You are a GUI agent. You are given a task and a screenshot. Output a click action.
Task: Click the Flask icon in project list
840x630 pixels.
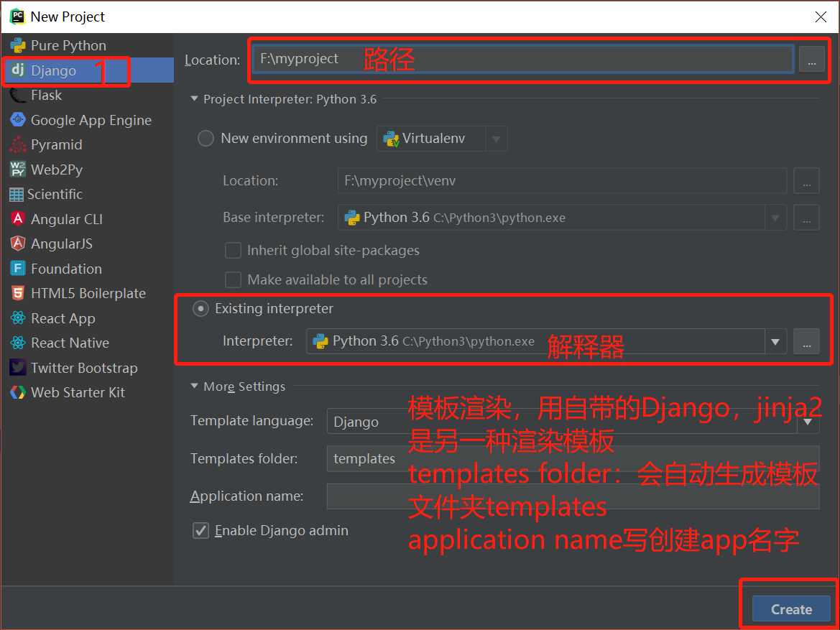pyautogui.click(x=18, y=96)
